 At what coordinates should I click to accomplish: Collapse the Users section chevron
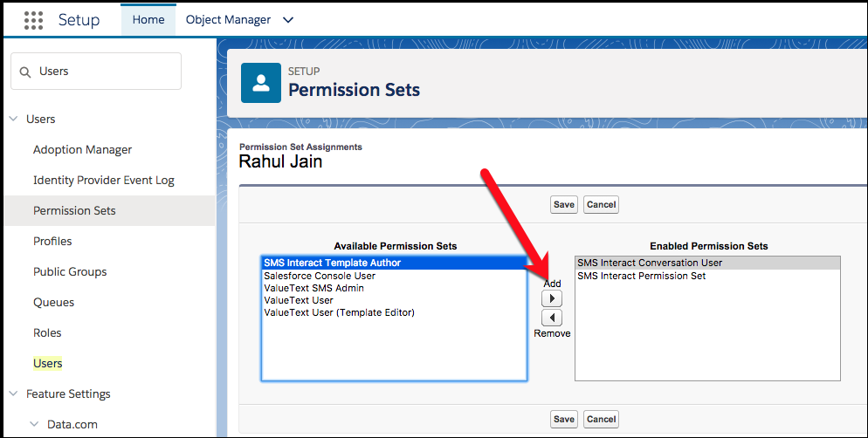point(14,119)
